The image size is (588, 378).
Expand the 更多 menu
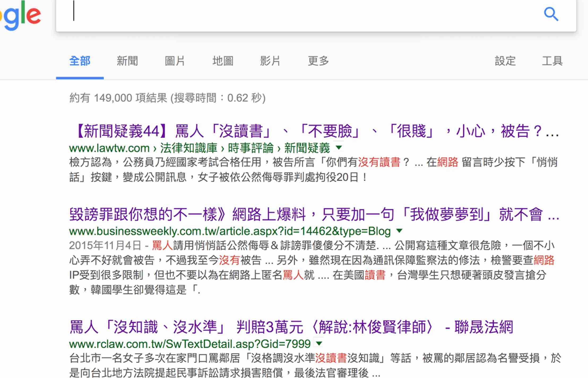[x=318, y=61]
